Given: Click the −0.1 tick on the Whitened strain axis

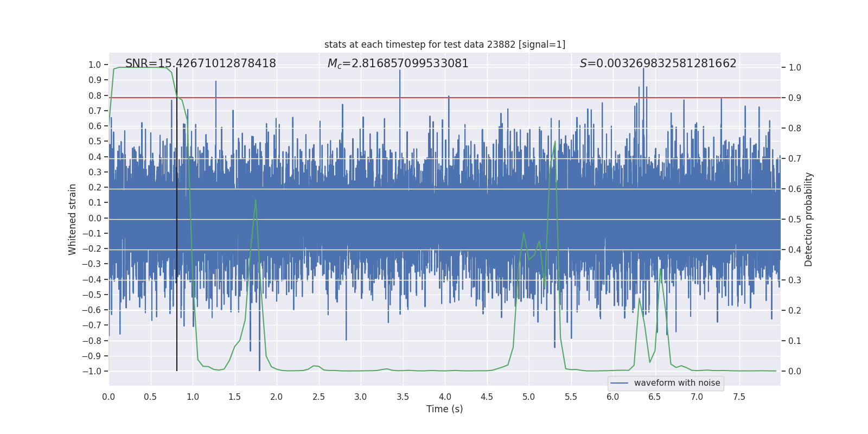Looking at the screenshot, I should click(92, 233).
